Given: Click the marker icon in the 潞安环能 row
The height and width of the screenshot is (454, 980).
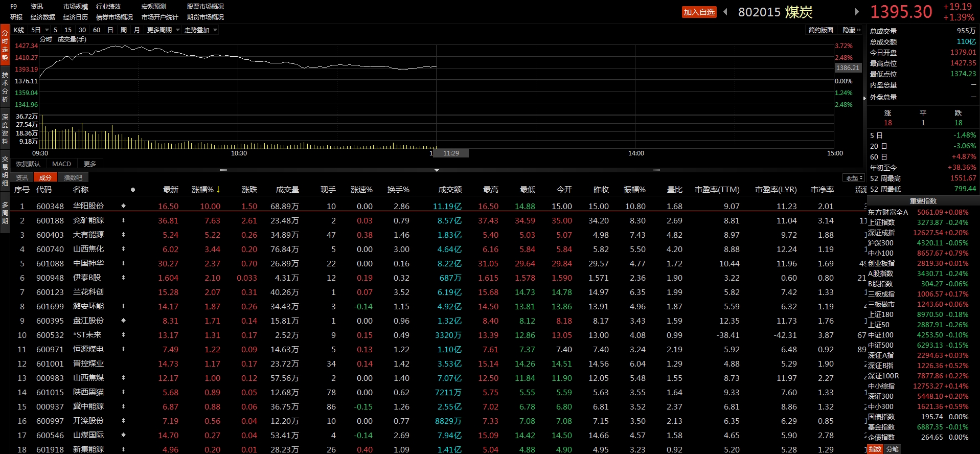Looking at the screenshot, I should coord(123,306).
